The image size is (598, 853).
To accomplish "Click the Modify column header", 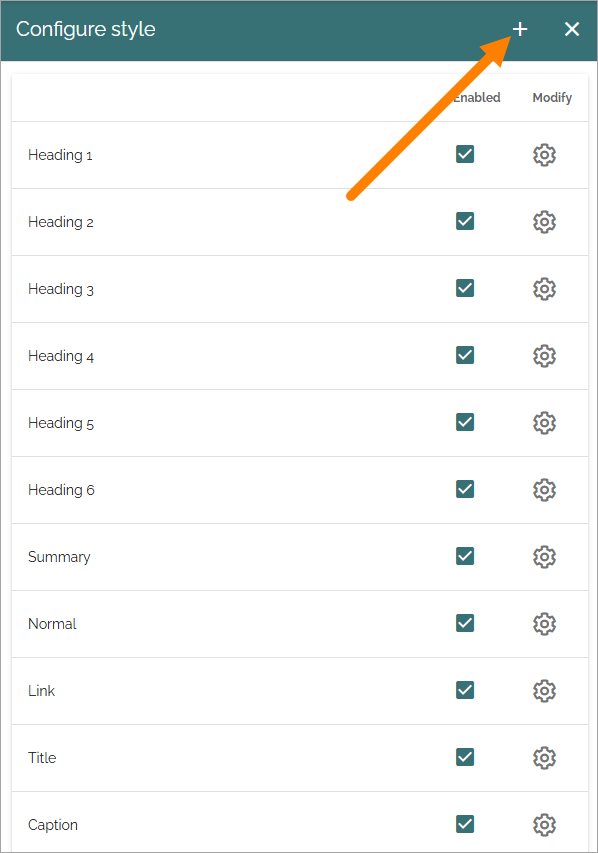I will [552, 98].
